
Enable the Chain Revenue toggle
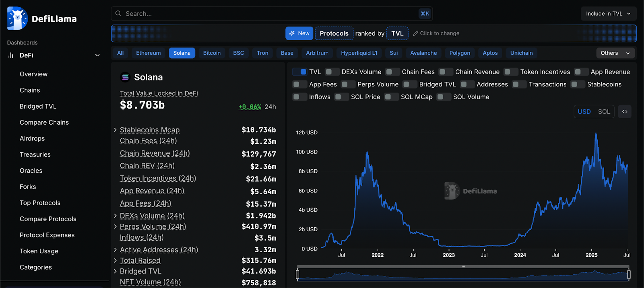coord(446,72)
